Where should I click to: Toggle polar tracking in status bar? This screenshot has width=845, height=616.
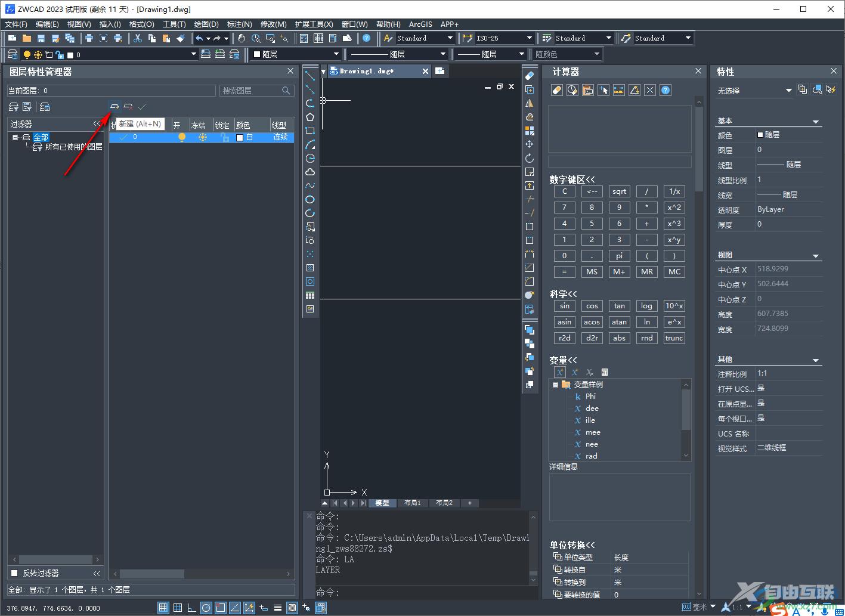206,608
